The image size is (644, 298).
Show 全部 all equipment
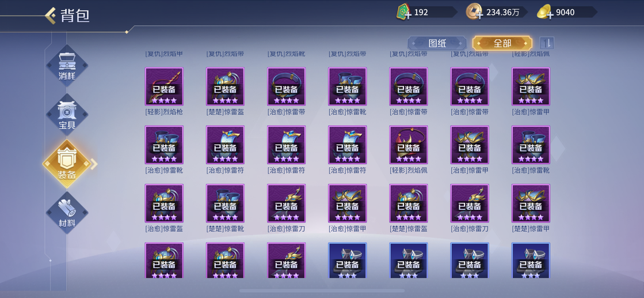click(502, 43)
